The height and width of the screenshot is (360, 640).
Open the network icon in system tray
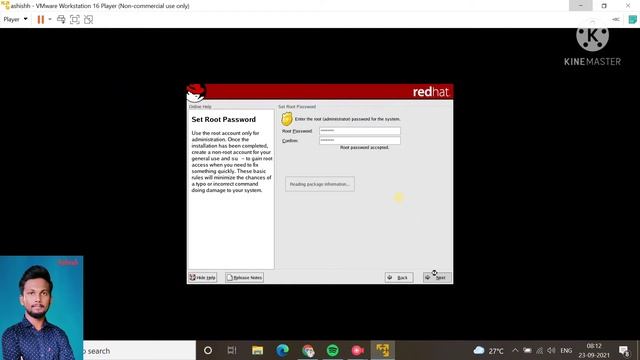coord(540,350)
